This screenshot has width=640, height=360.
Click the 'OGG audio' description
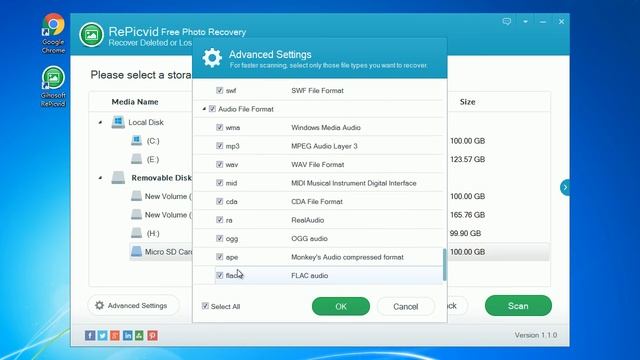(309, 239)
